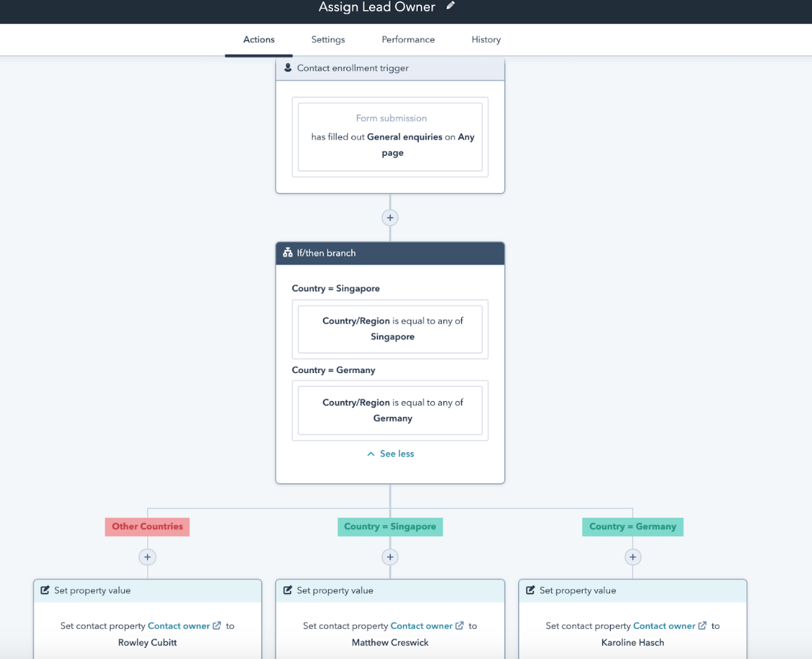Collapse branch details with See less
The width and height of the screenshot is (812, 659).
[x=391, y=454]
